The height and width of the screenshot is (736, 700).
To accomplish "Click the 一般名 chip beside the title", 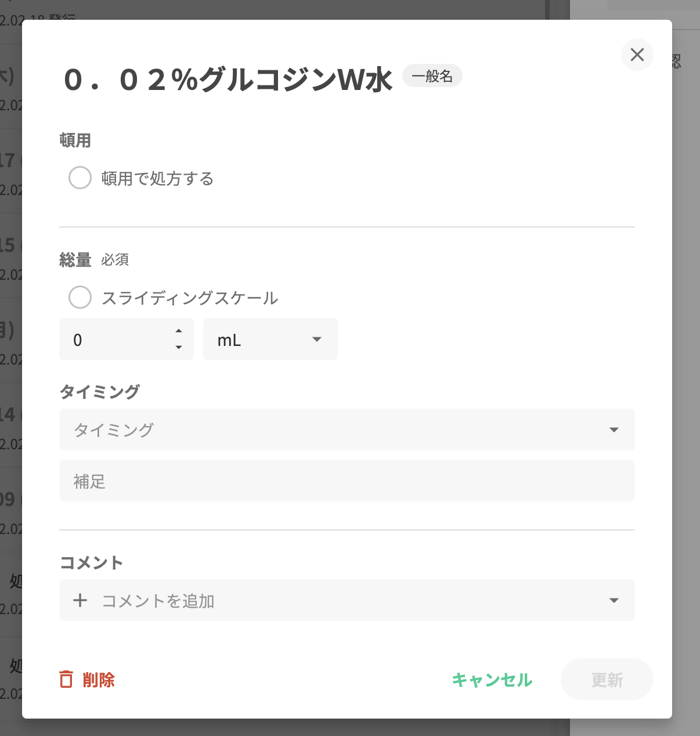I will coord(432,76).
